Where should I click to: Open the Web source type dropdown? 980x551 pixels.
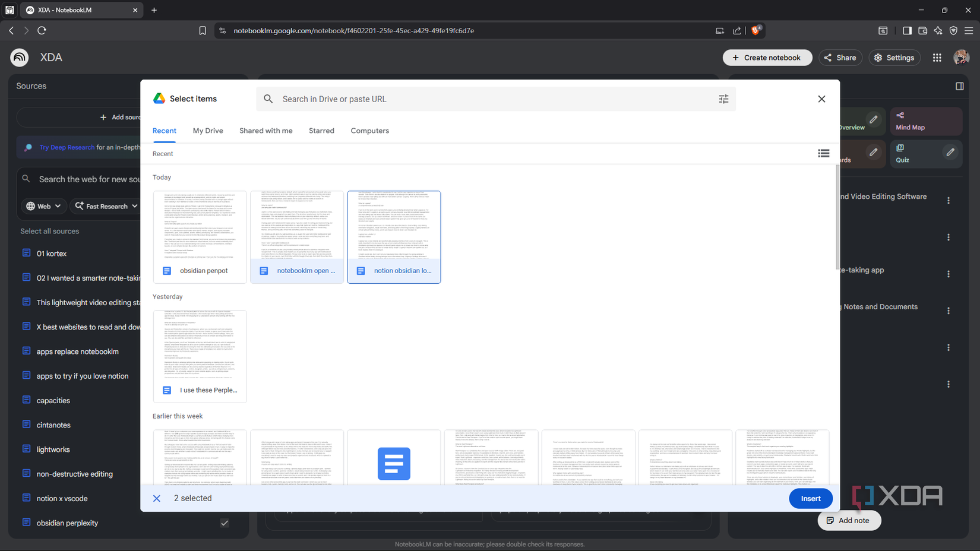[x=43, y=206]
